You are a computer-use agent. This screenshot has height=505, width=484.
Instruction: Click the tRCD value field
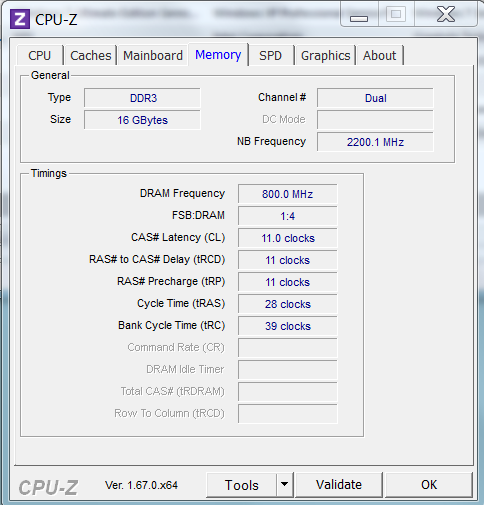click(288, 260)
